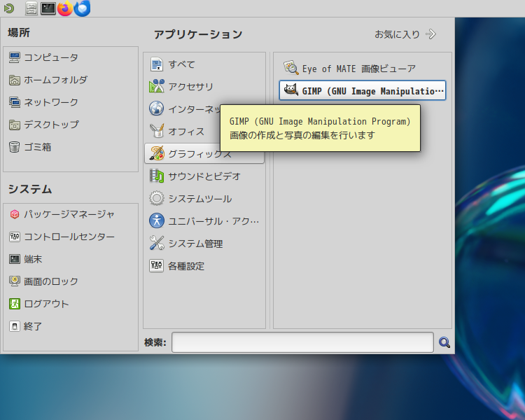The image size is (525, 420).
Task: Click the MATE menu launcher icon
Action: coord(9,8)
